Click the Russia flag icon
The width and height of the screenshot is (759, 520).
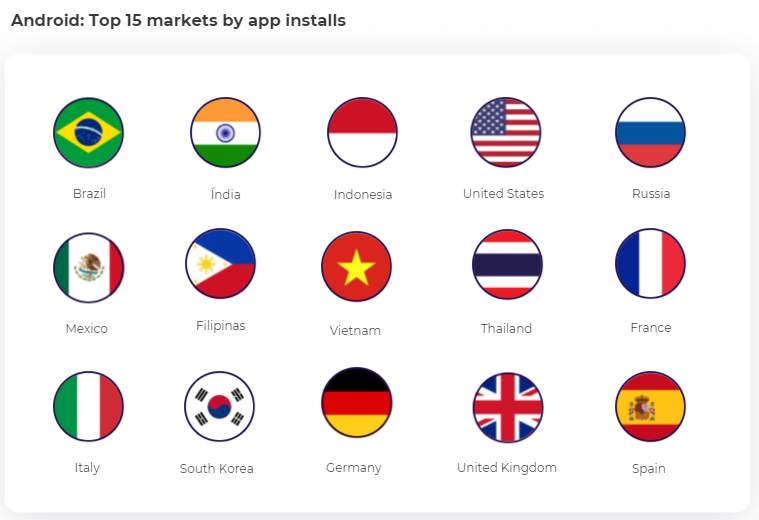coord(650,132)
